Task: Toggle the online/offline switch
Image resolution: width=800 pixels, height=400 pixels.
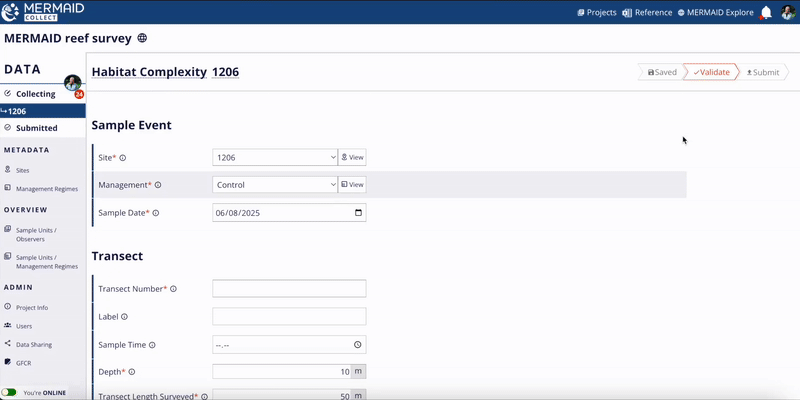Action: 9,392
